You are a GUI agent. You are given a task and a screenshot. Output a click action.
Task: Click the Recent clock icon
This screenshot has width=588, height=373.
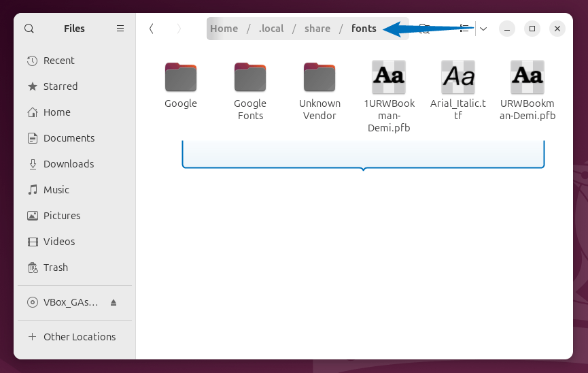(32, 61)
